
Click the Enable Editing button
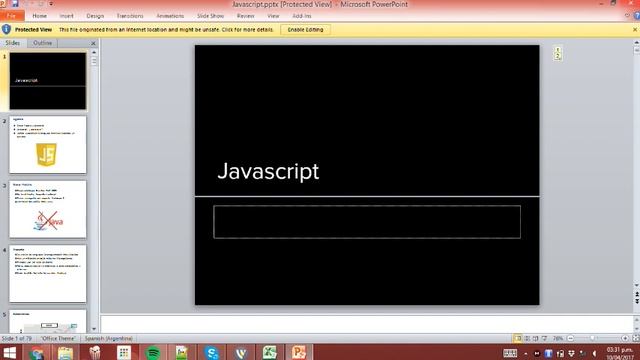[x=305, y=30]
